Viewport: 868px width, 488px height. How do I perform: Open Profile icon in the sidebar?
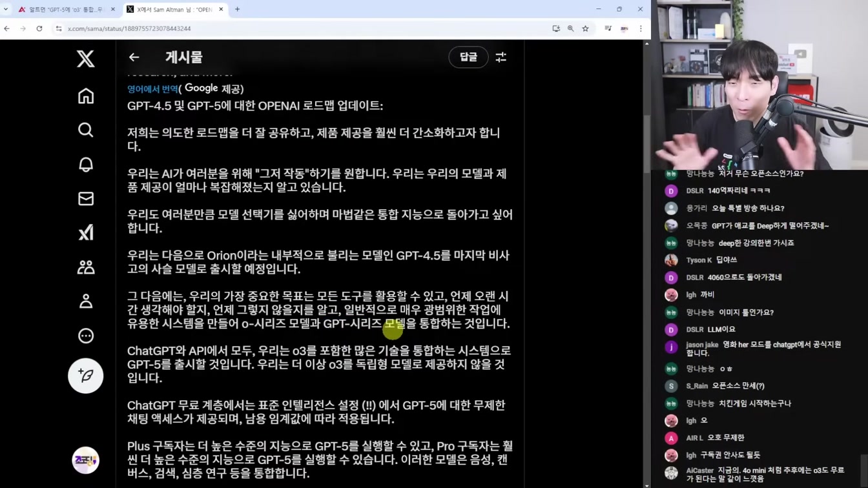85,301
